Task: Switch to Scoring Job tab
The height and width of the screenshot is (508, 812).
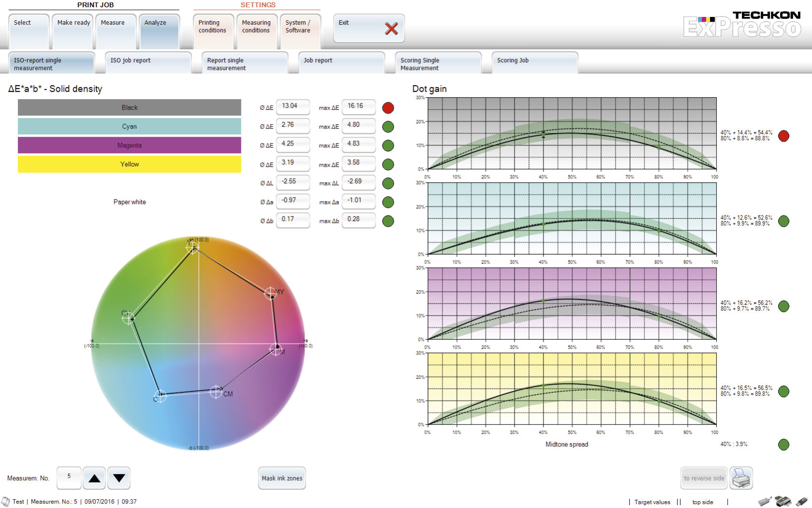Action: pyautogui.click(x=534, y=63)
